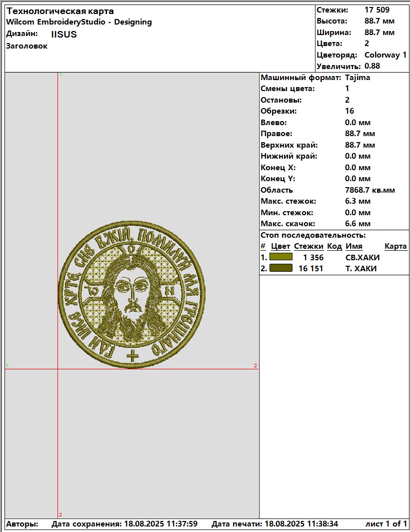410x532 pixels.
Task: Click the zoom value '0.88'
Action: (x=372, y=66)
